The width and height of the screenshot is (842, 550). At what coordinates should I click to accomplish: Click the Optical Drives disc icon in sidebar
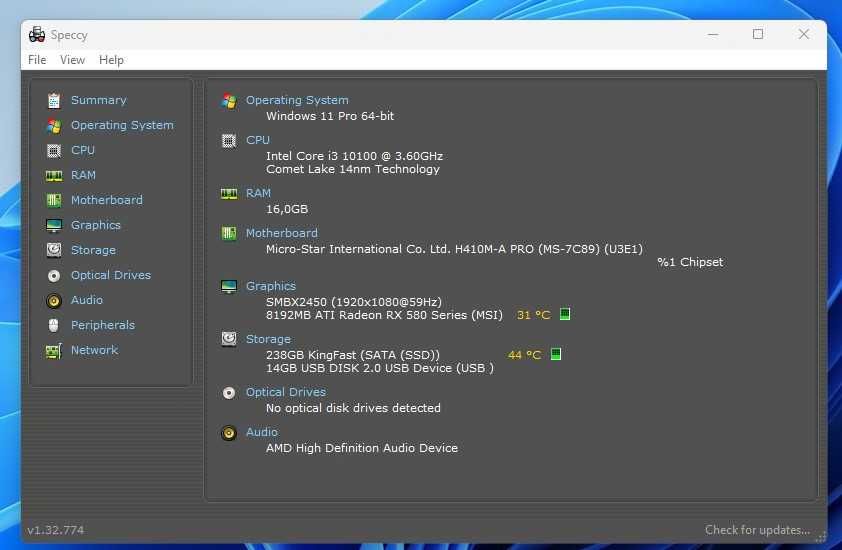click(54, 276)
